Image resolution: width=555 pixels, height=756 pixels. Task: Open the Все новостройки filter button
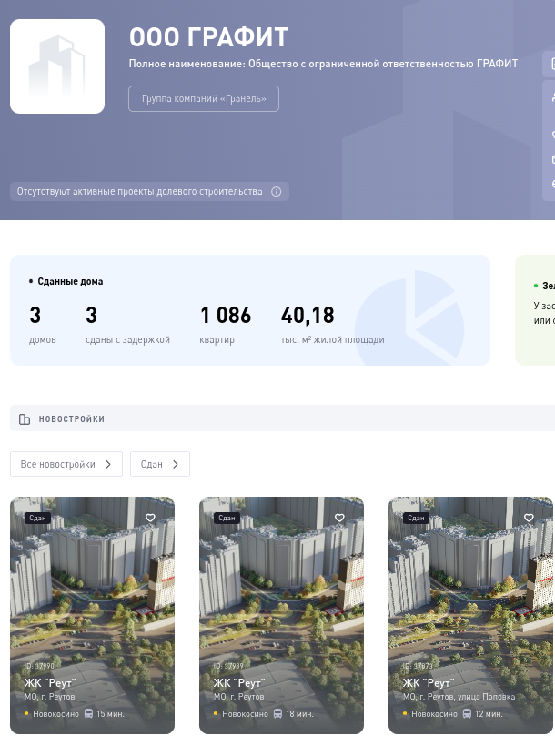pyautogui.click(x=66, y=464)
